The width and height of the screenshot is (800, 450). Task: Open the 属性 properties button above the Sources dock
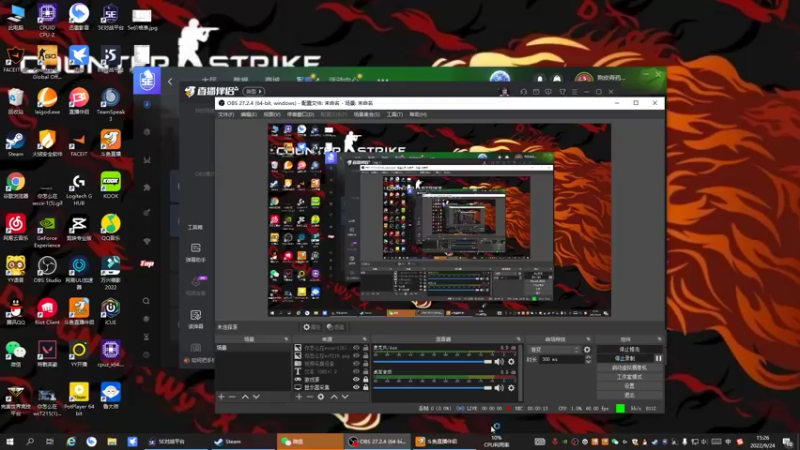pos(312,327)
